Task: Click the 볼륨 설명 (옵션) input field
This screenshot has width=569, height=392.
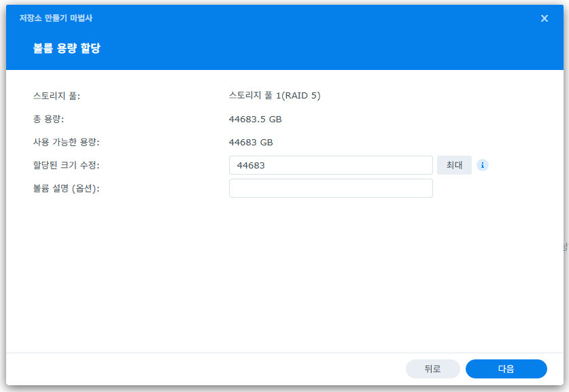Action: pyautogui.click(x=330, y=188)
